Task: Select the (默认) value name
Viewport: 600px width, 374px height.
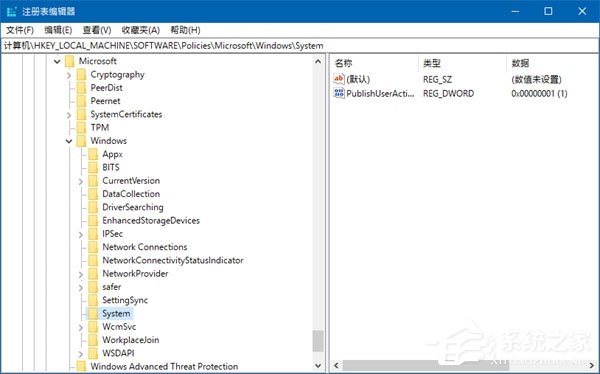Action: point(358,80)
